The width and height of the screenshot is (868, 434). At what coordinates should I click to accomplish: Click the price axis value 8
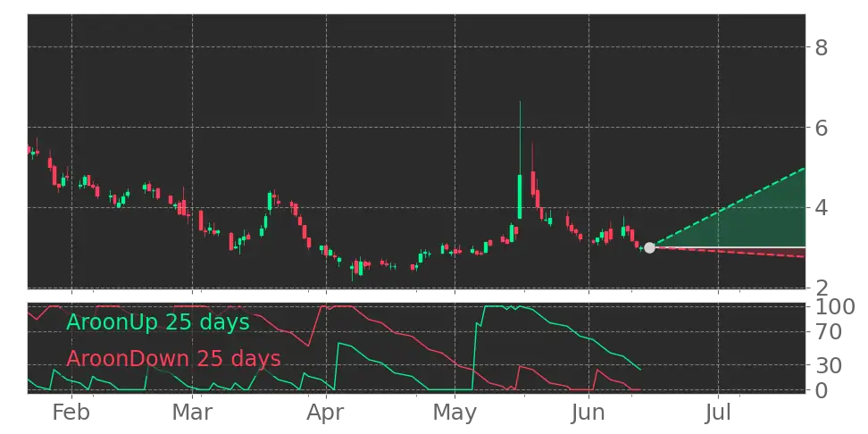821,47
